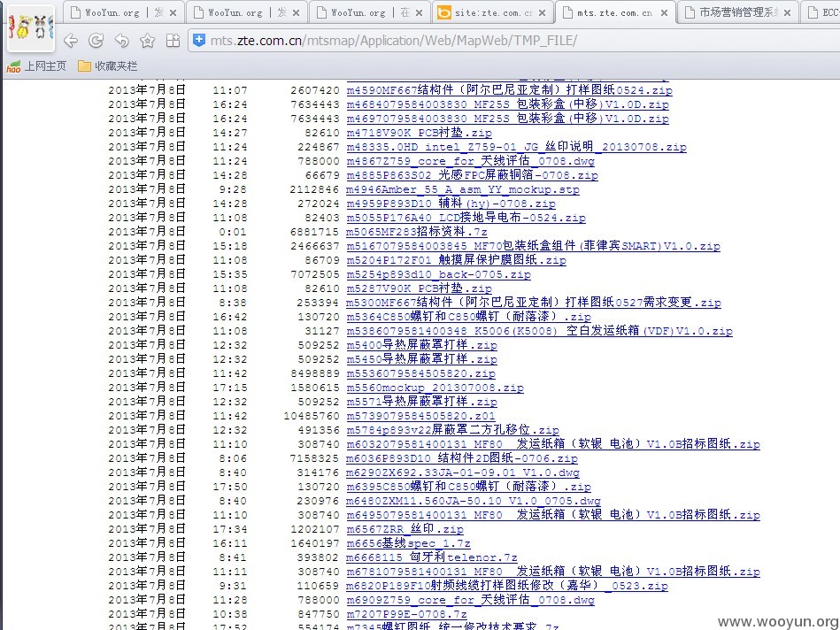Open m5300MF667结构件 需求变更.zip link
840x630 pixels.
pyautogui.click(x=534, y=303)
